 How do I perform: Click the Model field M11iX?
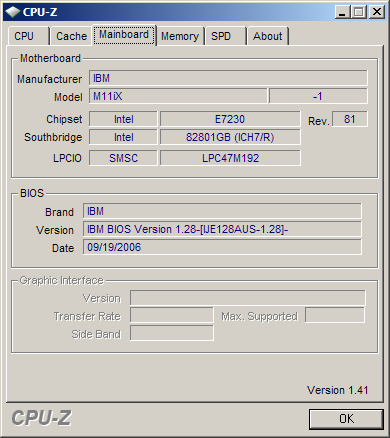click(178, 97)
